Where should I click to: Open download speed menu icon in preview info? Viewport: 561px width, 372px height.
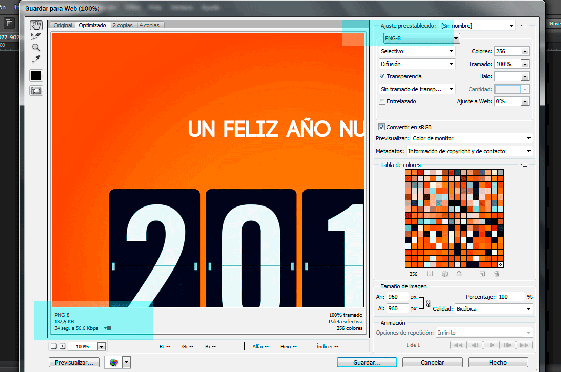[x=108, y=328]
